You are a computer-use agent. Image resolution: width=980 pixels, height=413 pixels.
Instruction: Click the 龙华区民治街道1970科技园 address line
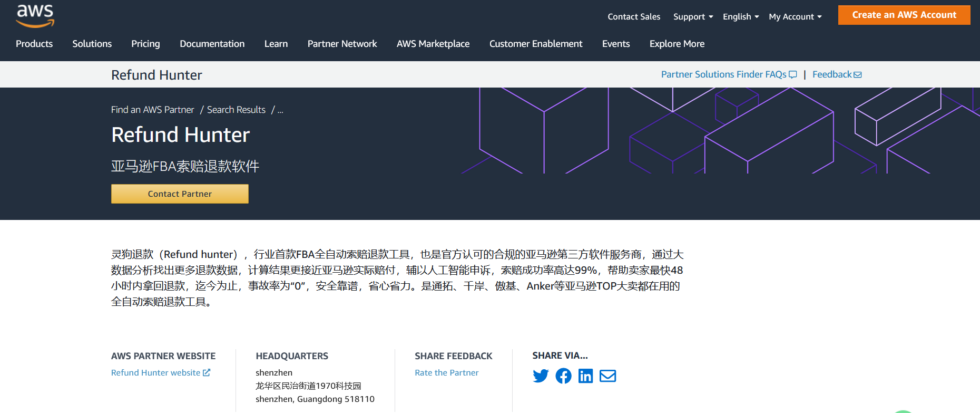[x=308, y=386]
